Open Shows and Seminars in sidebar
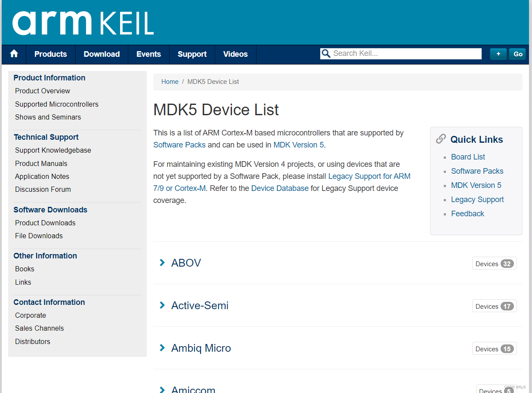Viewport: 532px width, 393px height. [x=48, y=117]
